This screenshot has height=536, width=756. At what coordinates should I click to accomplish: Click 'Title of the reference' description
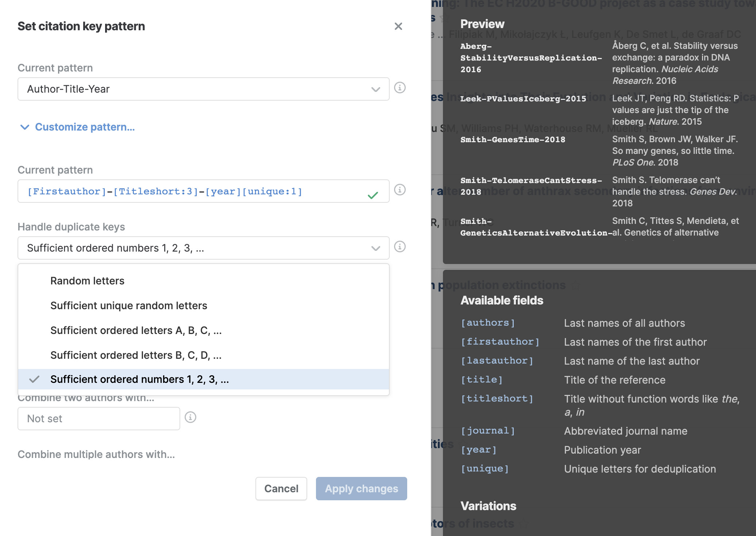coord(614,380)
